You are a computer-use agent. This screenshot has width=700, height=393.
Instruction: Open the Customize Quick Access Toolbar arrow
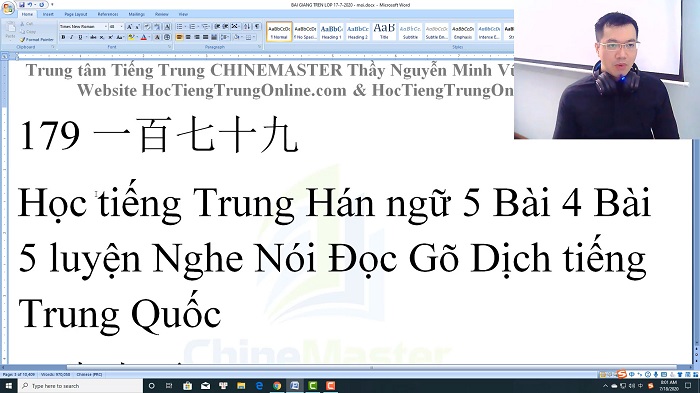tap(52, 4)
